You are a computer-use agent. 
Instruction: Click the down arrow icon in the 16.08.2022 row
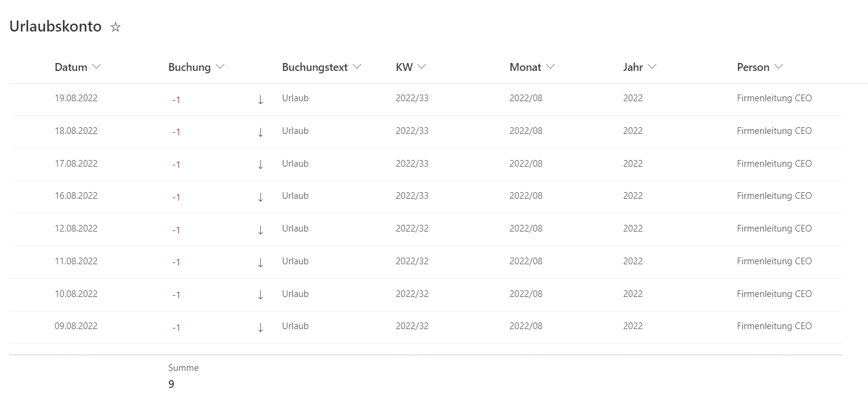point(260,197)
